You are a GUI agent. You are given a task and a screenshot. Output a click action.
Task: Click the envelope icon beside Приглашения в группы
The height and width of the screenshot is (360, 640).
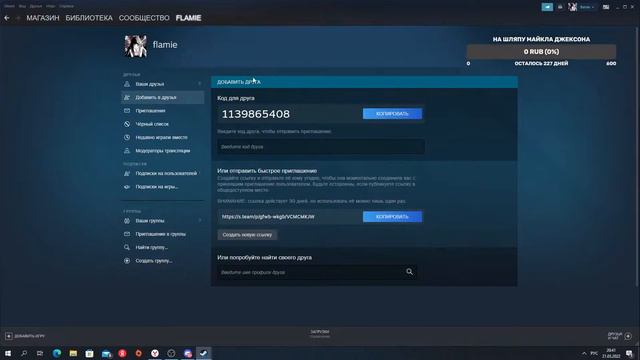pyautogui.click(x=127, y=234)
